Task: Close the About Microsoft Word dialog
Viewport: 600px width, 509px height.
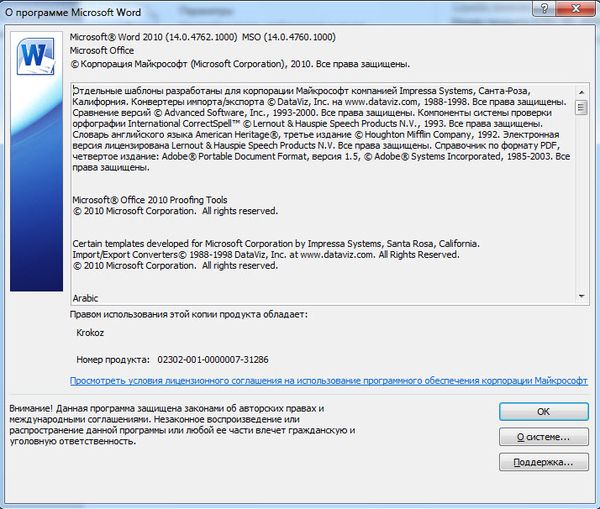Action: point(576,8)
